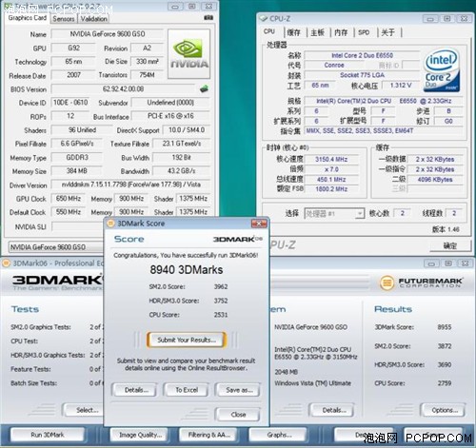
Task: Click the 核心速度 value 3150.4 MHz
Action: coord(331,159)
